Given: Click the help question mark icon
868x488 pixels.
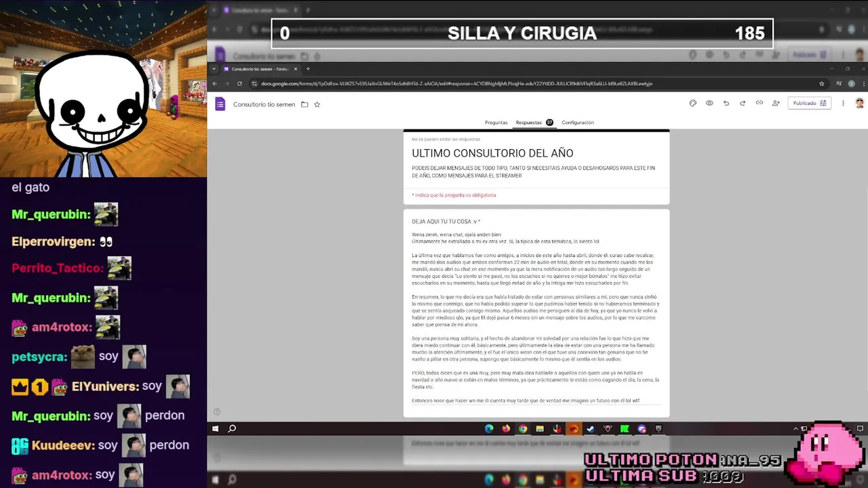Looking at the screenshot, I should pos(217,411).
